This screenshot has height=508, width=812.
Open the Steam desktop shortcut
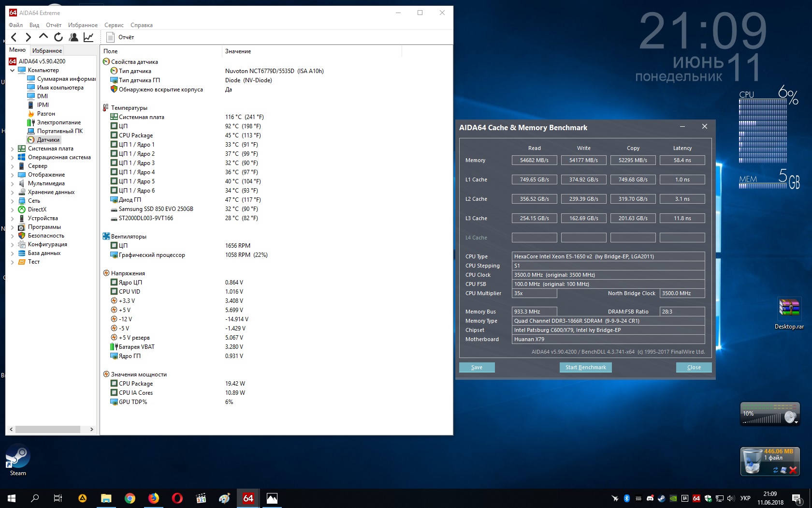(x=18, y=460)
